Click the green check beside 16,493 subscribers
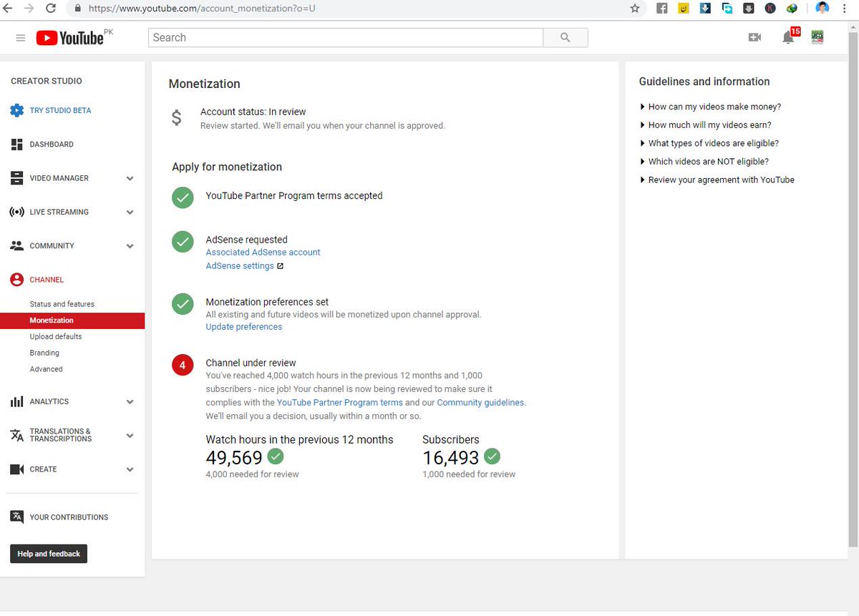 click(x=492, y=456)
